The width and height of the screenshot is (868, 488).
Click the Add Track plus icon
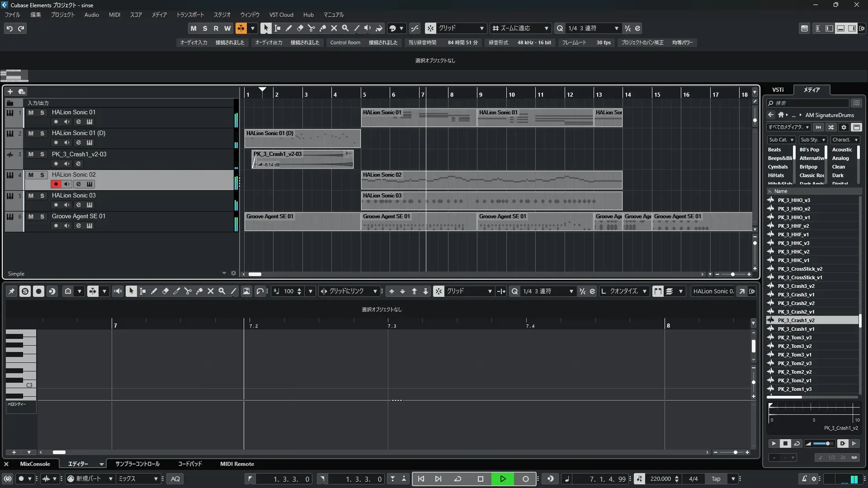pos(10,91)
